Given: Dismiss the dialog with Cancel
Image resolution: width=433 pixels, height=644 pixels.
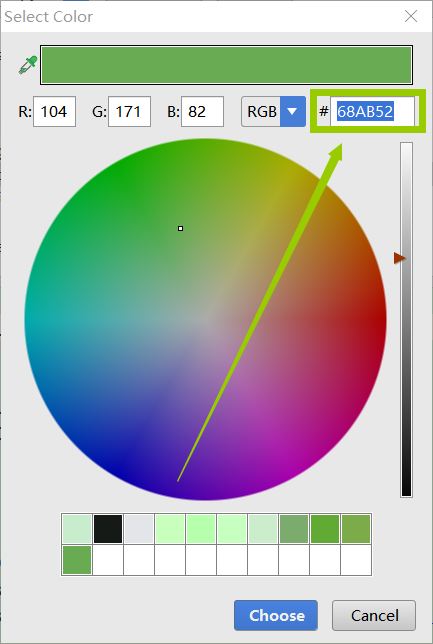Looking at the screenshot, I should 374,615.
